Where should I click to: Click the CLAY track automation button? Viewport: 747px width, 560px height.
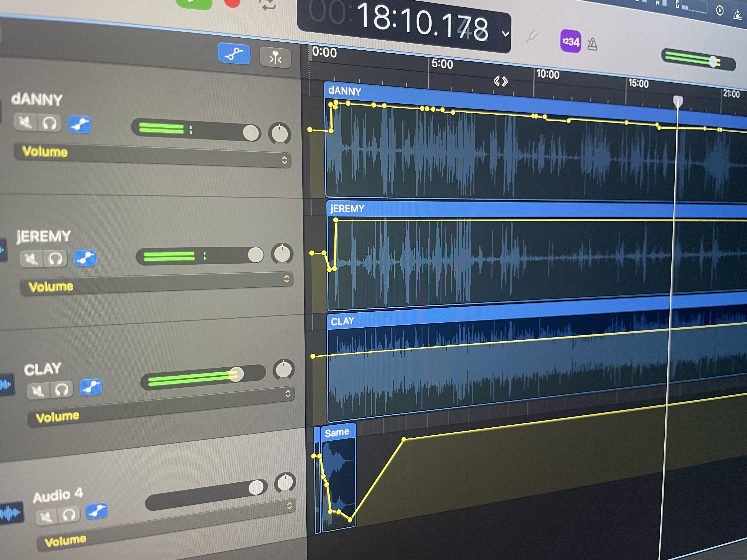click(91, 387)
